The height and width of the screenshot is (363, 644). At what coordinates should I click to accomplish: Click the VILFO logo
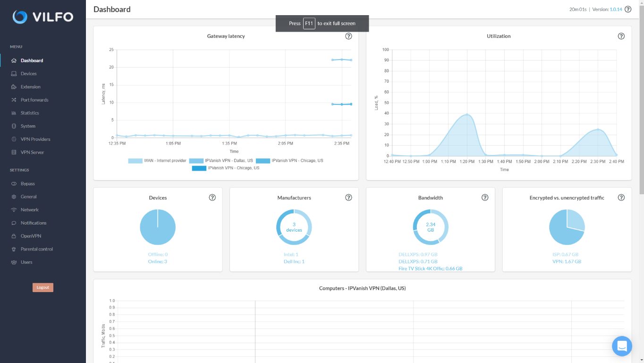[43, 17]
